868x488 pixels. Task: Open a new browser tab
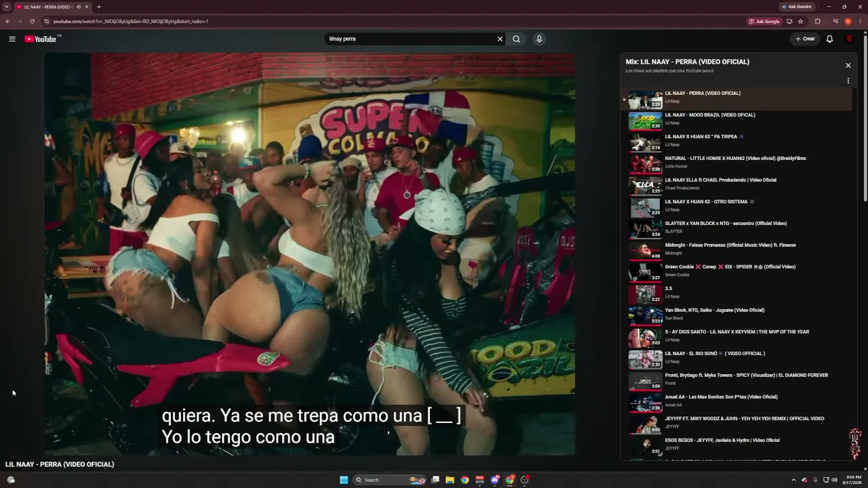99,7
